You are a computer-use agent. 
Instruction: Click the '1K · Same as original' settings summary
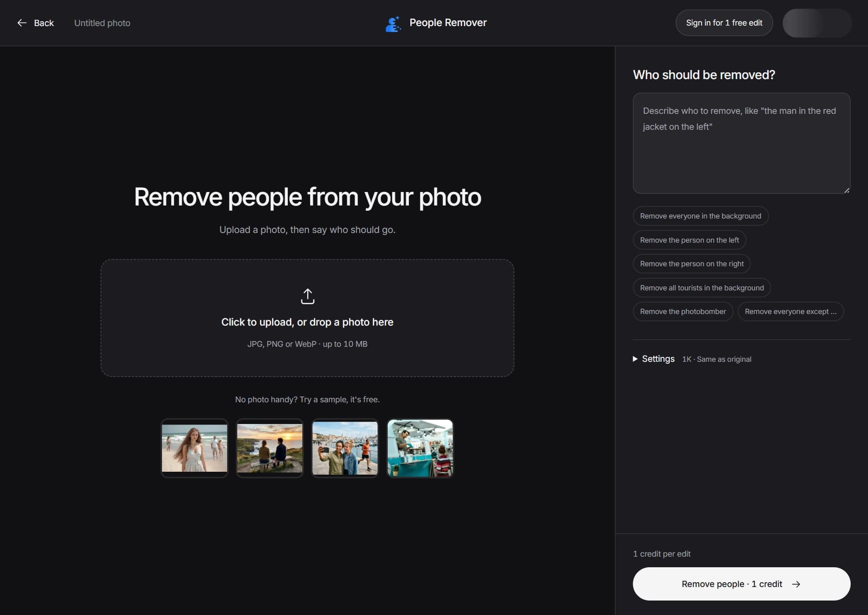click(717, 359)
